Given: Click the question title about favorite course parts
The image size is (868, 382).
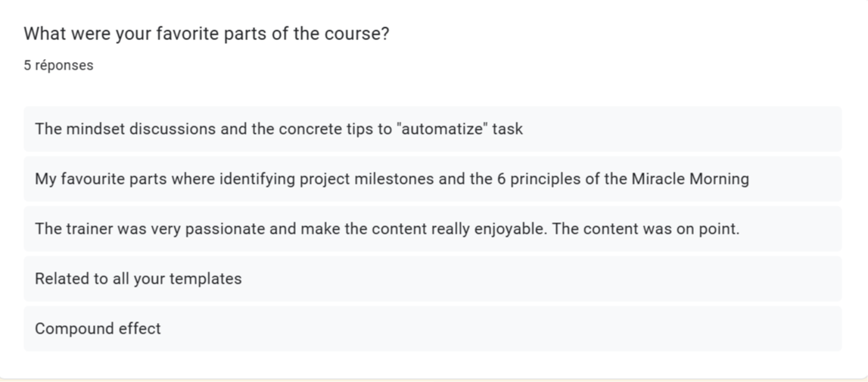Looking at the screenshot, I should [207, 34].
